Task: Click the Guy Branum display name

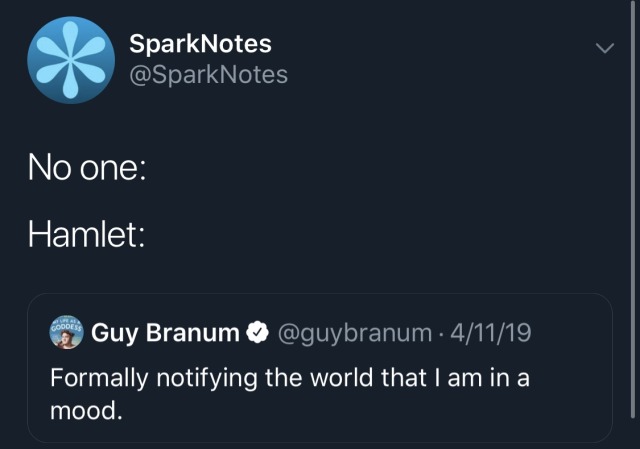Action: [165, 333]
